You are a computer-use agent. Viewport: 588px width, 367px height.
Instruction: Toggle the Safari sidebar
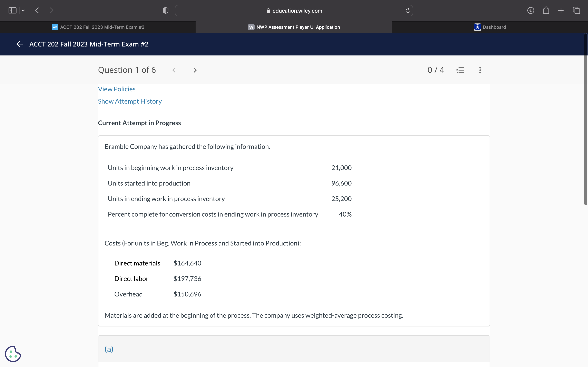12,10
